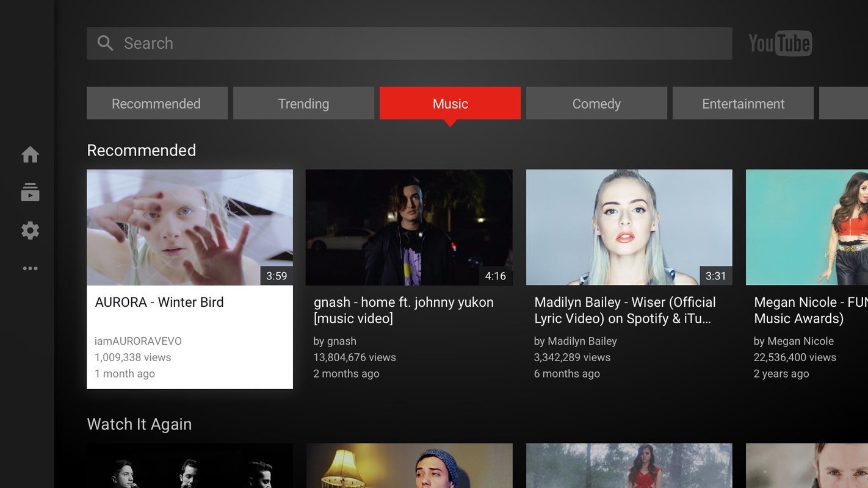This screenshot has width=868, height=488.
Task: Open the Home icon in the sidebar
Action: pos(30,154)
